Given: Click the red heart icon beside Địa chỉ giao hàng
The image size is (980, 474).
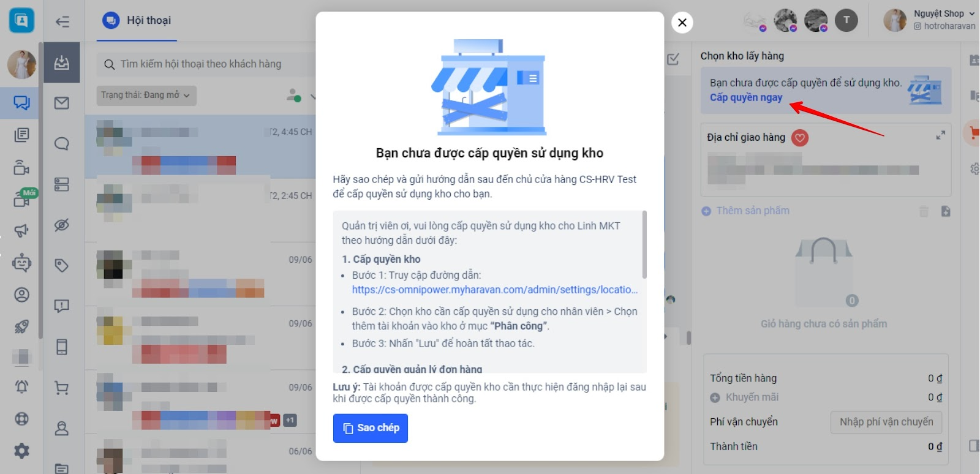Looking at the screenshot, I should (800, 138).
